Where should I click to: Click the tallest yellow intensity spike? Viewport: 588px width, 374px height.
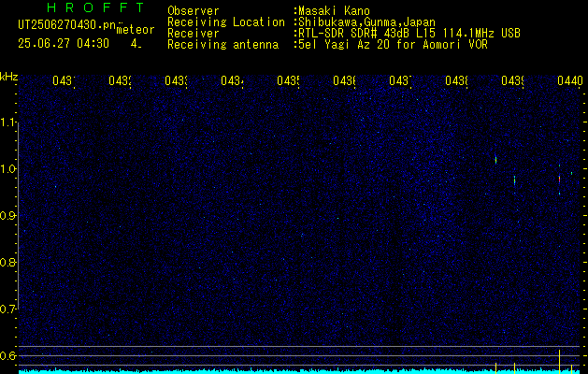pyautogui.click(x=559, y=361)
